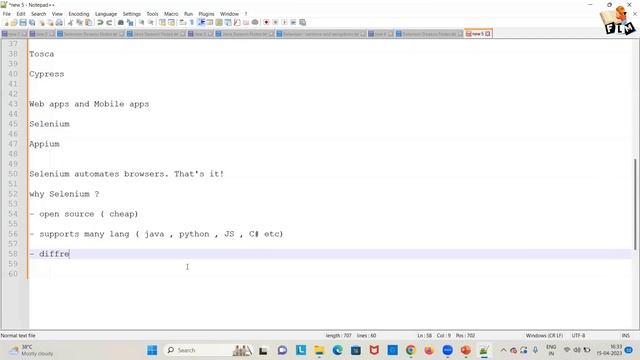Open the Document Map panel icon
The image size is (640, 360).
point(219,22)
